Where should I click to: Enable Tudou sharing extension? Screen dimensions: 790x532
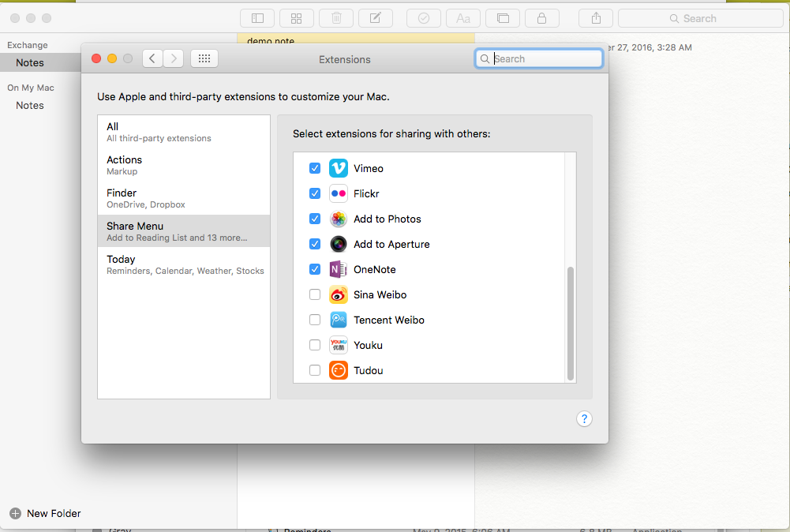tap(315, 370)
